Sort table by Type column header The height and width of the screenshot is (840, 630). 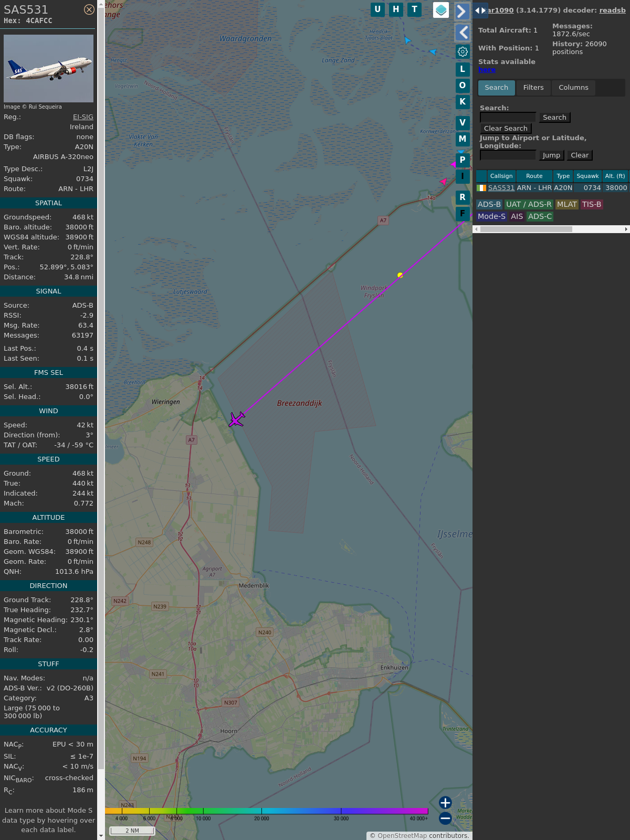[x=563, y=176]
